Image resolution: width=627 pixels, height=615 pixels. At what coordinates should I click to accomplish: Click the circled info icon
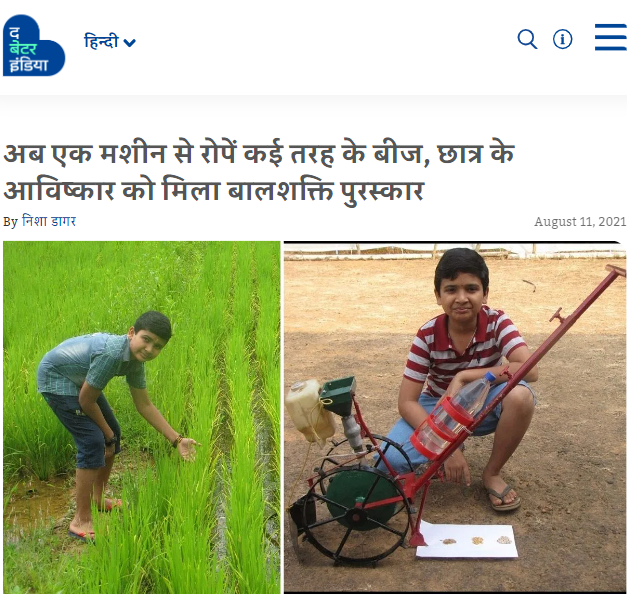point(562,39)
